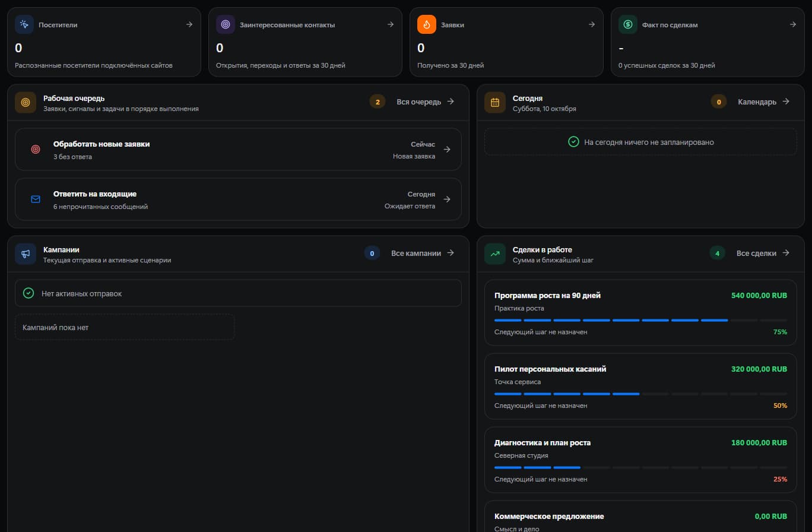The image size is (812, 532).
Task: Click text 3 без ответа
Action: (72, 157)
